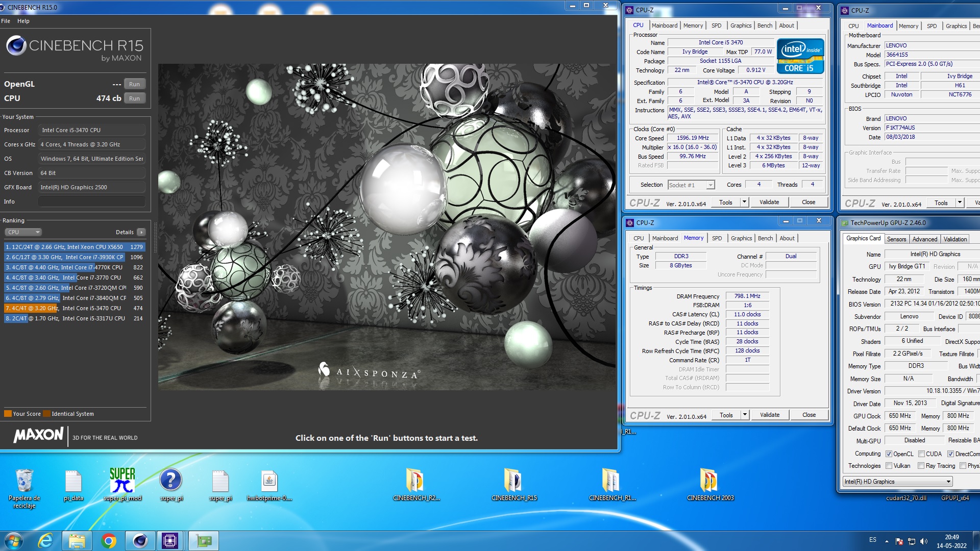Open the pi_data file on the desktop

(73, 485)
